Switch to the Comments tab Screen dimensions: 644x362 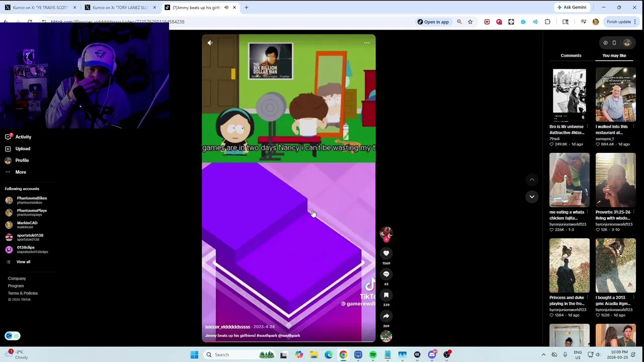click(x=571, y=55)
